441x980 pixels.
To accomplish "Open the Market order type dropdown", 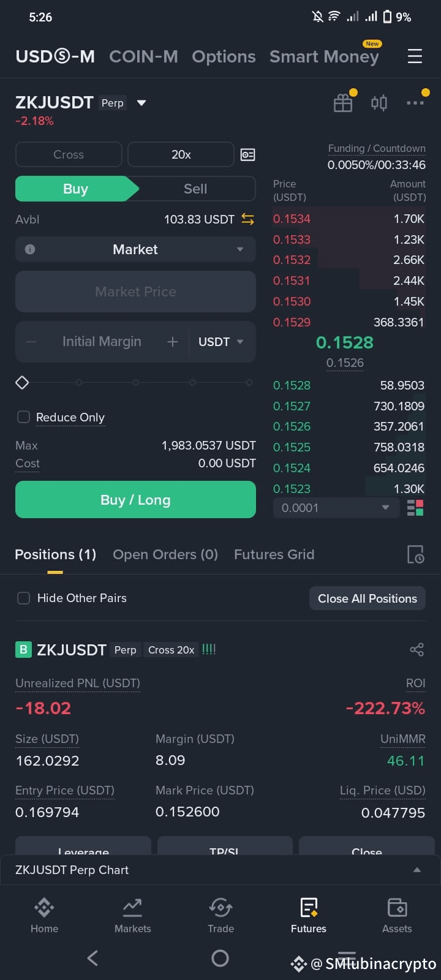I will pos(135,249).
